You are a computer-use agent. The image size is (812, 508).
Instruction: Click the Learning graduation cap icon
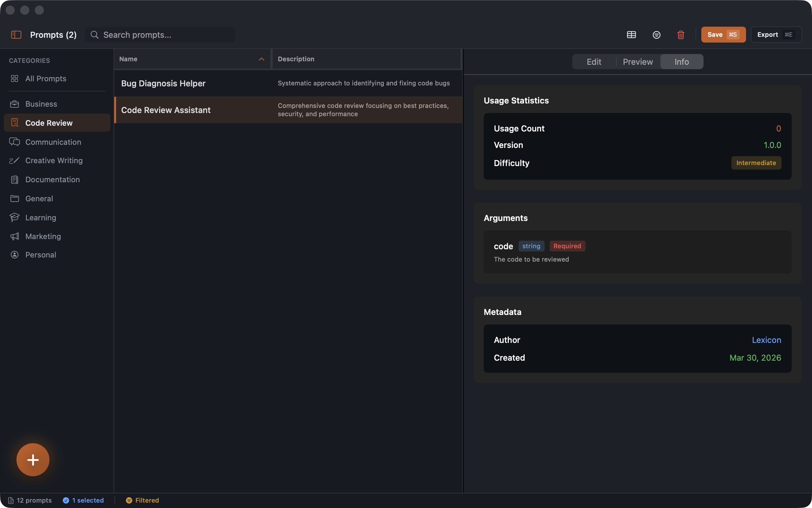14,217
